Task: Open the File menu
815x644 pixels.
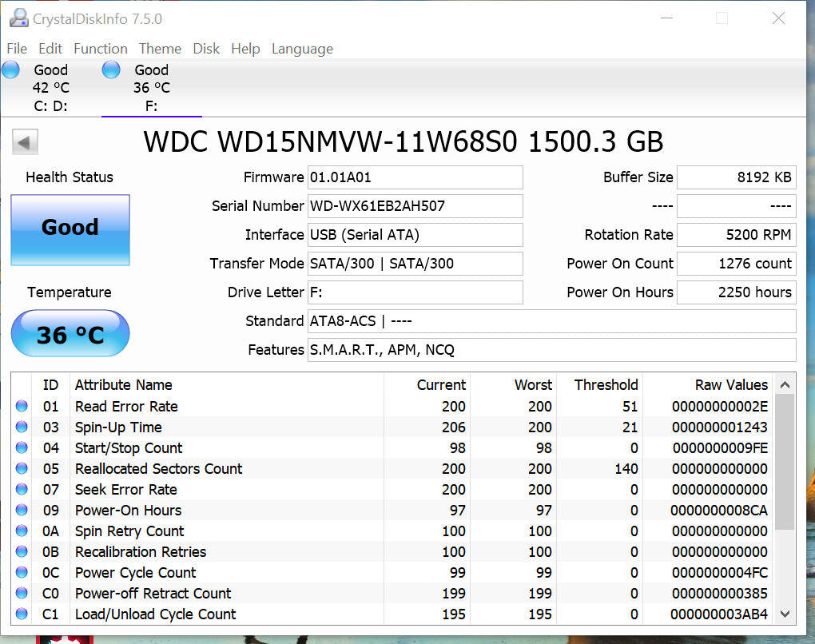Action: tap(17, 49)
